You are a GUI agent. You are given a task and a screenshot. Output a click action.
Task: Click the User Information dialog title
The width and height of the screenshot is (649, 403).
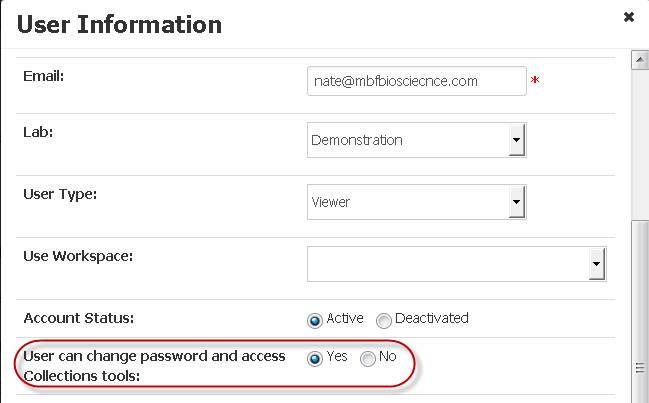[119, 24]
